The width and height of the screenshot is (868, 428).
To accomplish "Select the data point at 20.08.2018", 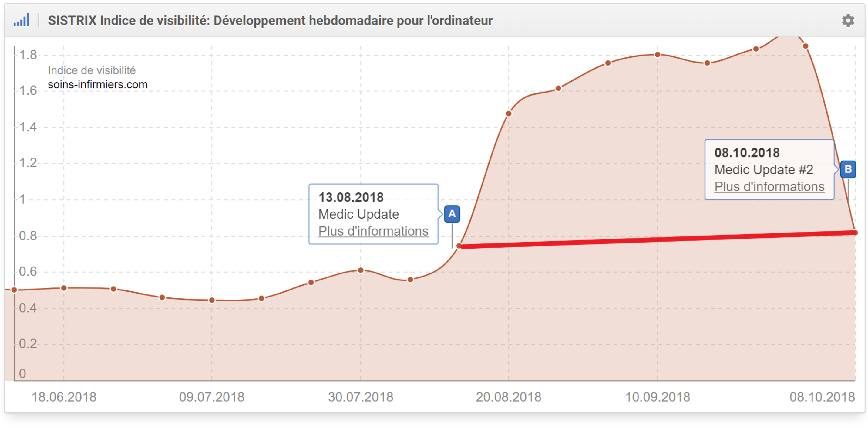I will tap(509, 114).
